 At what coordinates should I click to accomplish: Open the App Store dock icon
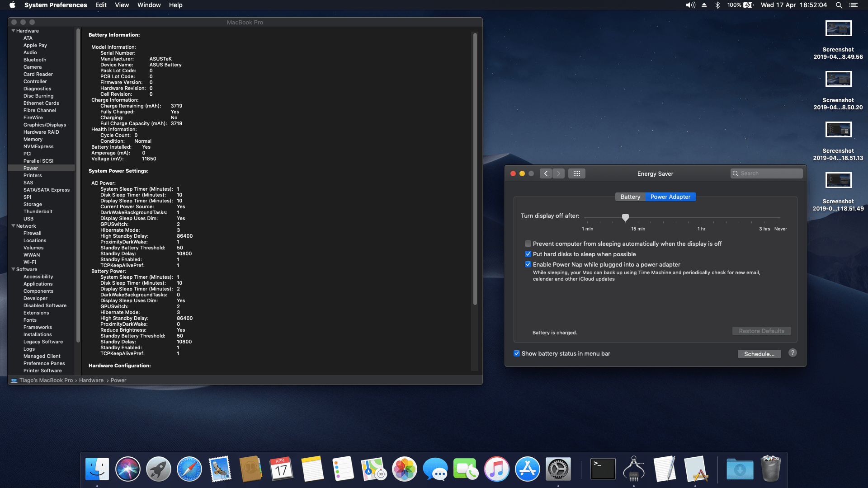[527, 469]
